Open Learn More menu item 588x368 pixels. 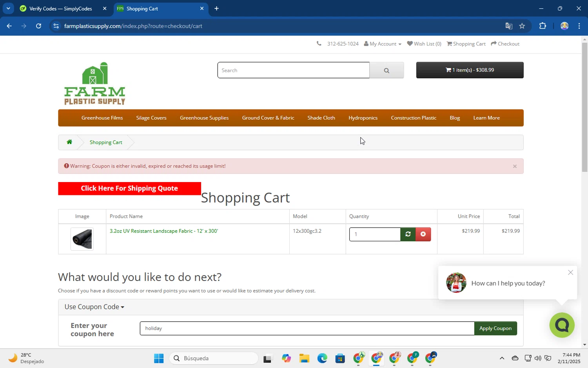coord(486,118)
